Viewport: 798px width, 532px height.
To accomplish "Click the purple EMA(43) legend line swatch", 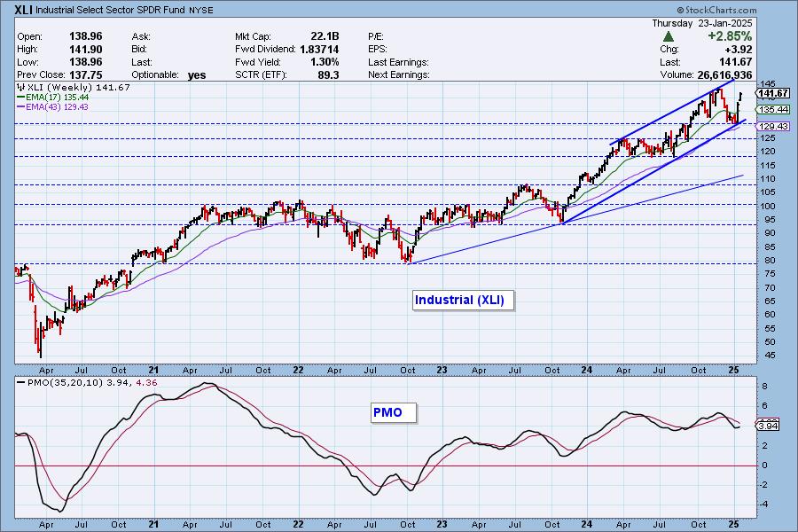I will 21,107.
